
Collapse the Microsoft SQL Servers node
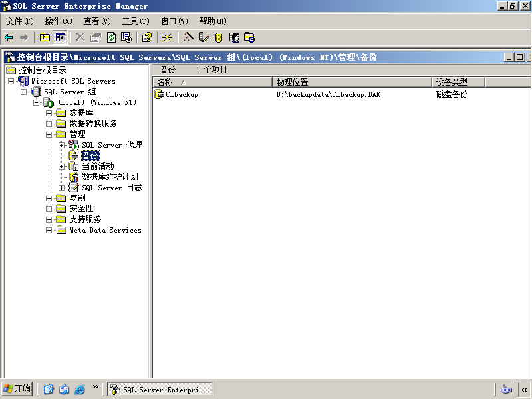tap(11, 81)
